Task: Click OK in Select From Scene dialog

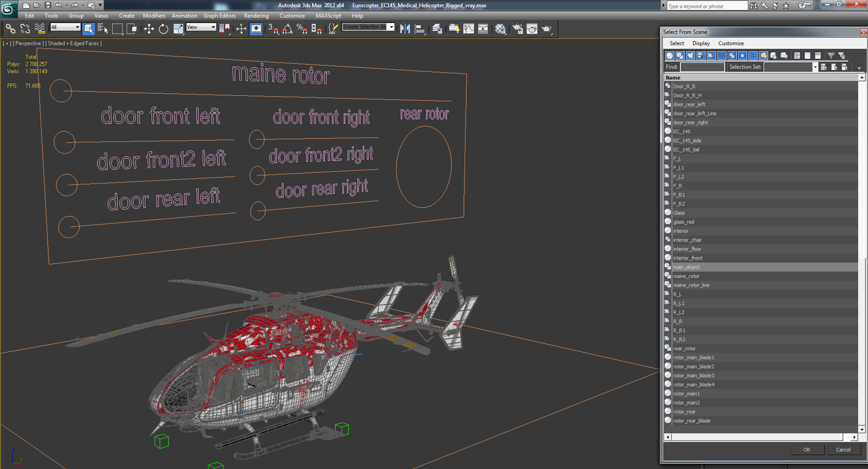Action: click(806, 450)
